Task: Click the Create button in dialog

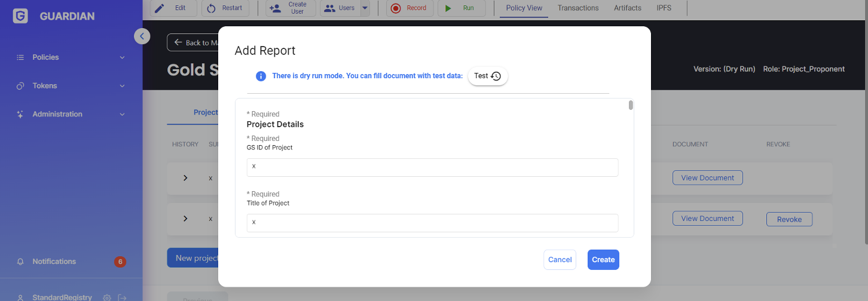Action: pos(603,260)
